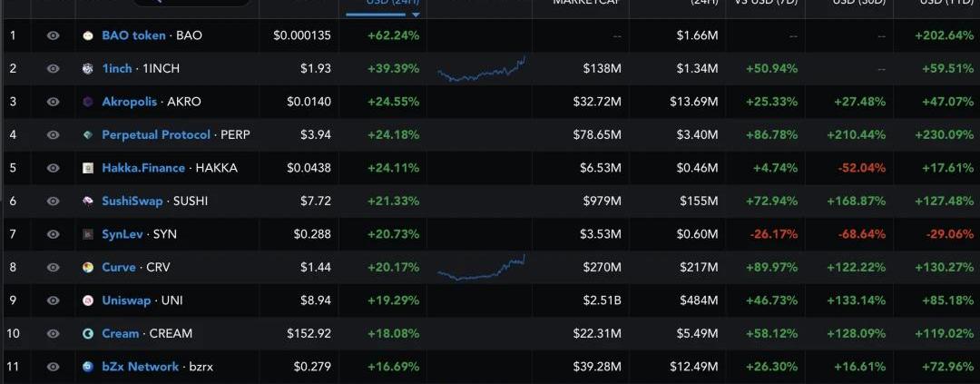The image size is (980, 384).
Task: Open the Perpetual Protocol asset link
Action: (x=156, y=135)
